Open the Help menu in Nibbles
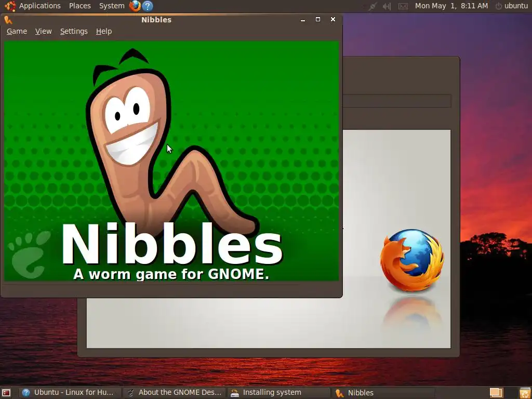 tap(104, 31)
